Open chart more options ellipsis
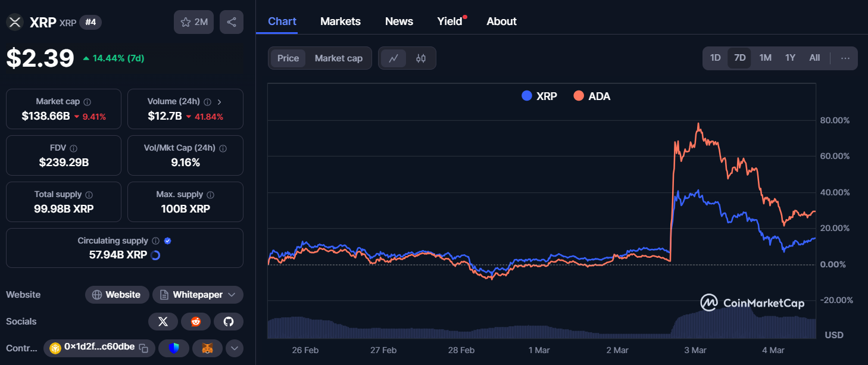The height and width of the screenshot is (365, 868). coord(845,58)
